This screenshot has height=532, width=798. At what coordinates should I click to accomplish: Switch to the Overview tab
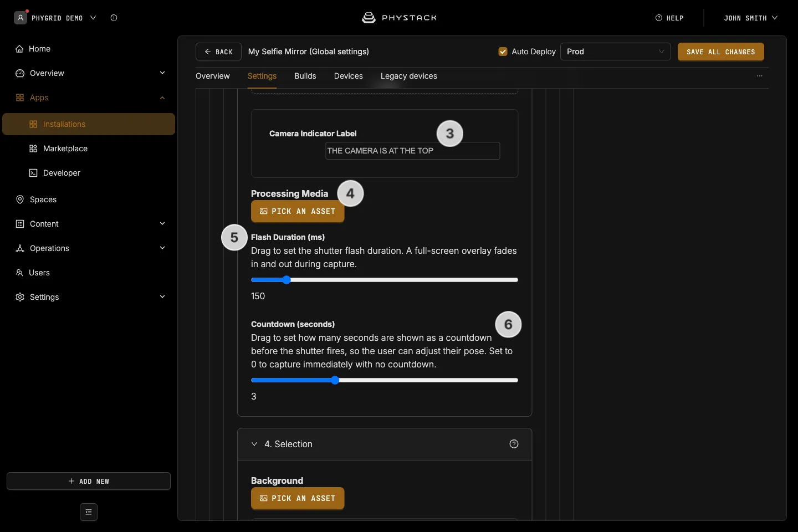pyautogui.click(x=213, y=76)
